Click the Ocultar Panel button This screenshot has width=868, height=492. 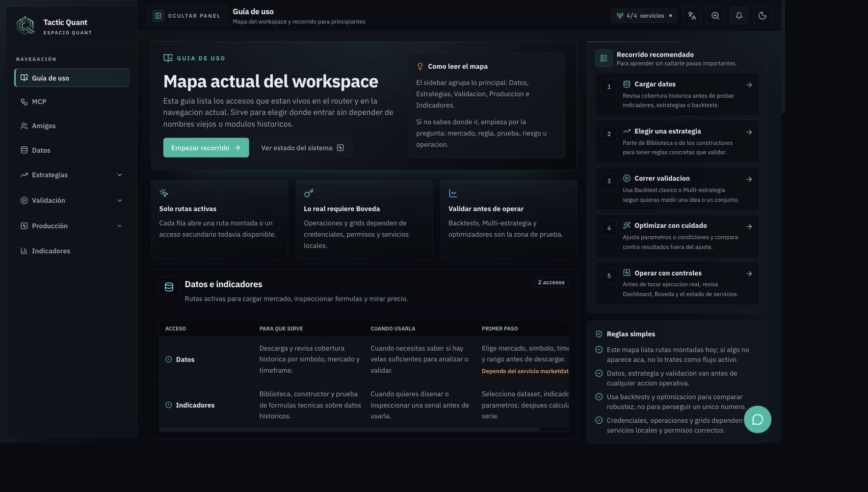pos(186,16)
